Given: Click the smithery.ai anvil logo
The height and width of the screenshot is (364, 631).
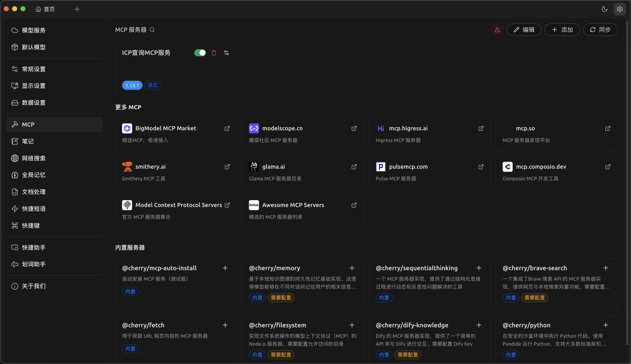Looking at the screenshot, I should pos(127,167).
